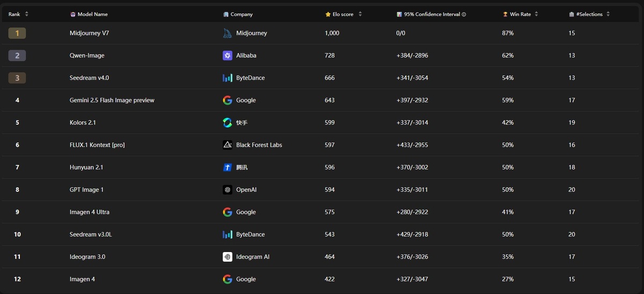
Task: Click rank number 12
Action: (17, 279)
